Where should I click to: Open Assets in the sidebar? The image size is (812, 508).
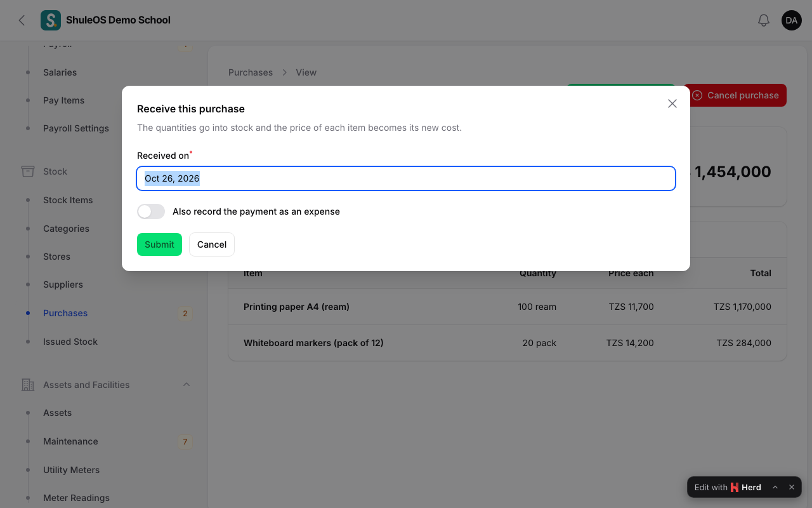pos(57,413)
